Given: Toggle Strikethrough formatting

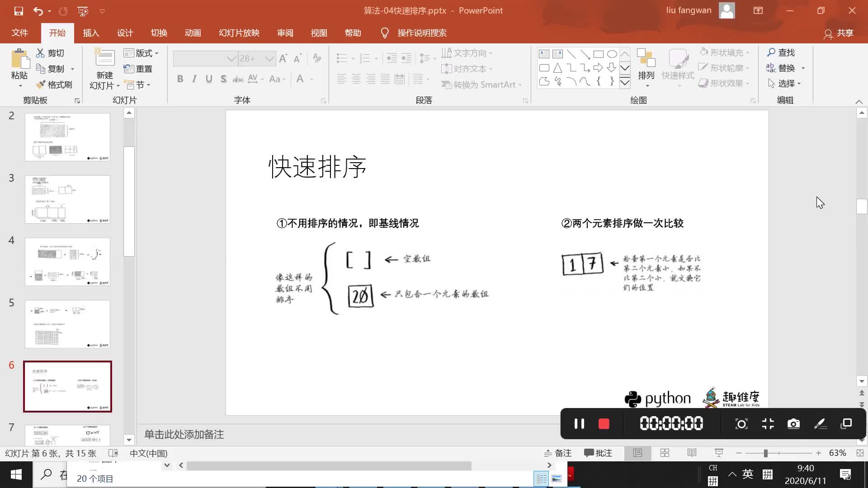Looking at the screenshot, I should pyautogui.click(x=238, y=79).
